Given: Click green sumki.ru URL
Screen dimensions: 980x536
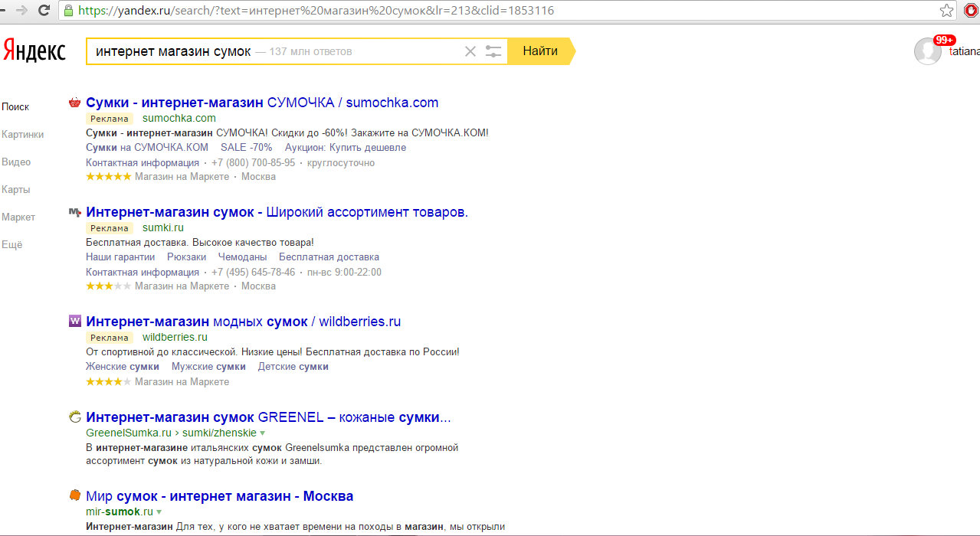Looking at the screenshot, I should click(x=163, y=228).
